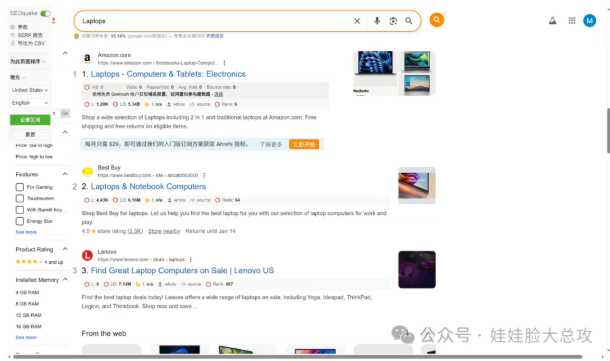This screenshot has width=610, height=361.
Task: Click the green set-region button
Action: pos(30,120)
